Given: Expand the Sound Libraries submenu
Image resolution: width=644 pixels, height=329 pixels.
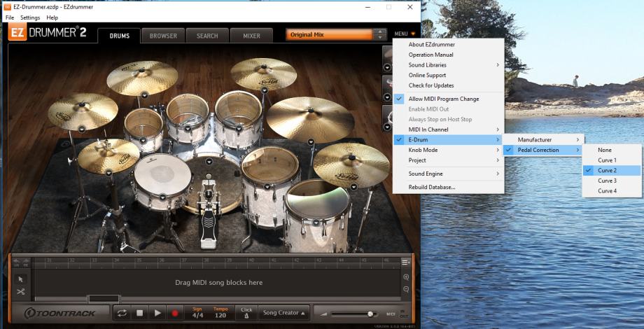Looking at the screenshot, I should pos(449,65).
